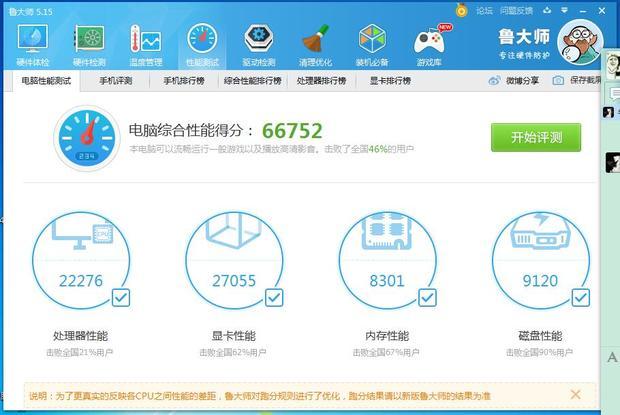Image resolution: width=620 pixels, height=415 pixels.
Task: Click the Weibo logo icon
Action: 494,81
